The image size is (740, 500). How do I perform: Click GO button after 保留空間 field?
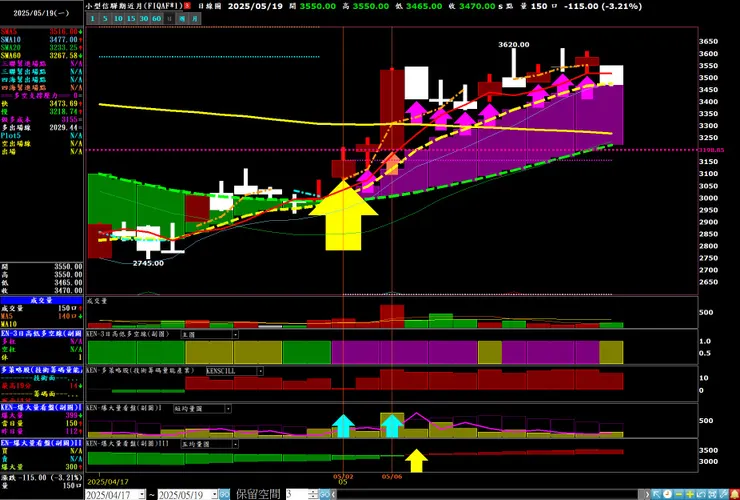(324, 494)
